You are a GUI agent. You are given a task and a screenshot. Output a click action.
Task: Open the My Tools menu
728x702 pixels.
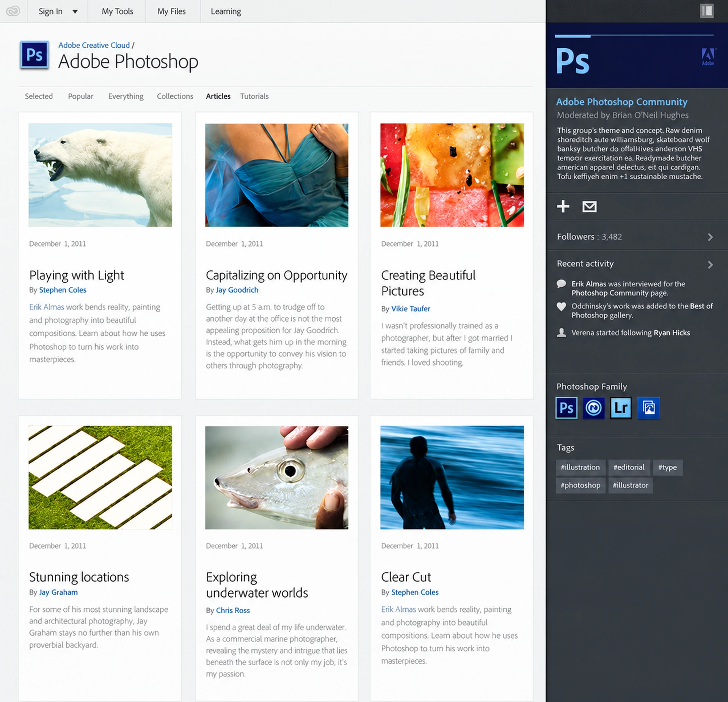[x=117, y=11]
